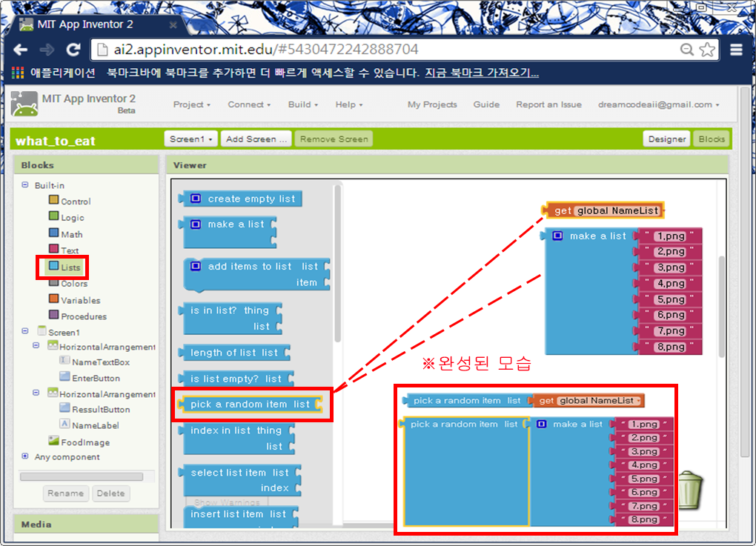
Task: Open the Screen1 dropdown button
Action: click(191, 139)
